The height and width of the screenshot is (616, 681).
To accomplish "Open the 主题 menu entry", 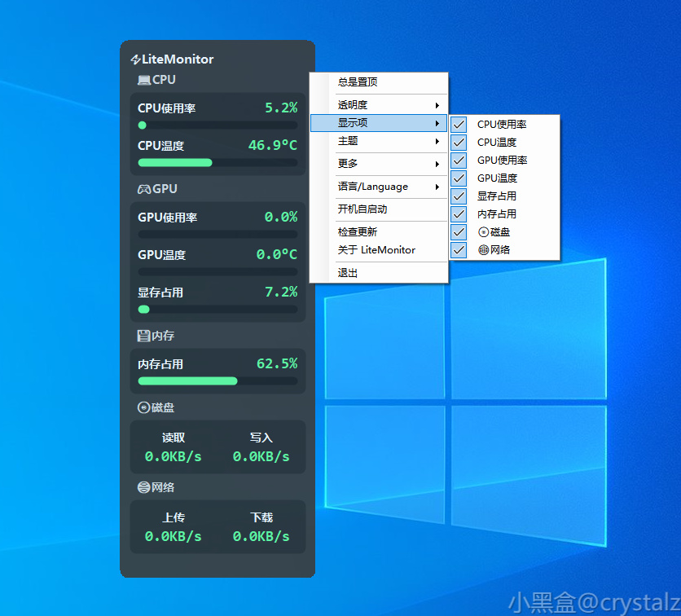I will pos(379,141).
